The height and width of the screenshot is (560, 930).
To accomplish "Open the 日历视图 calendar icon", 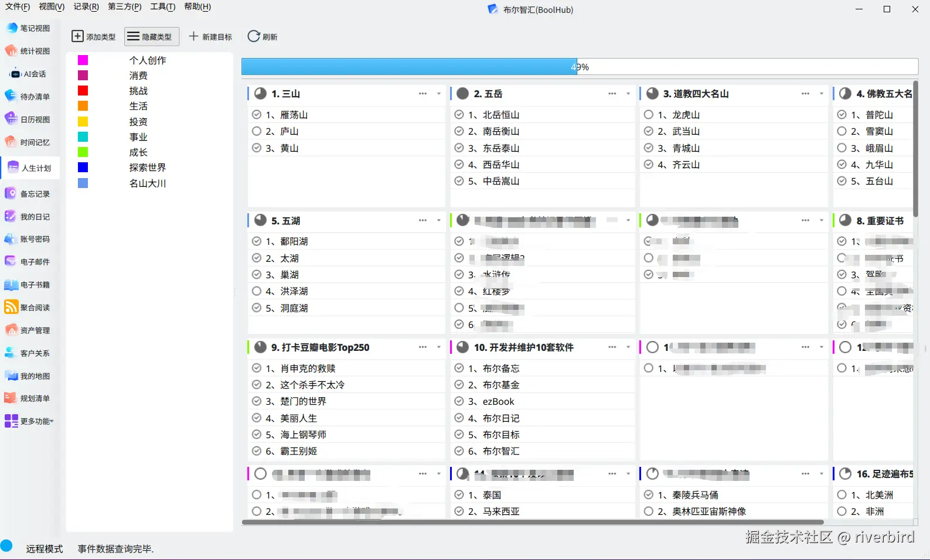I will (x=12, y=119).
